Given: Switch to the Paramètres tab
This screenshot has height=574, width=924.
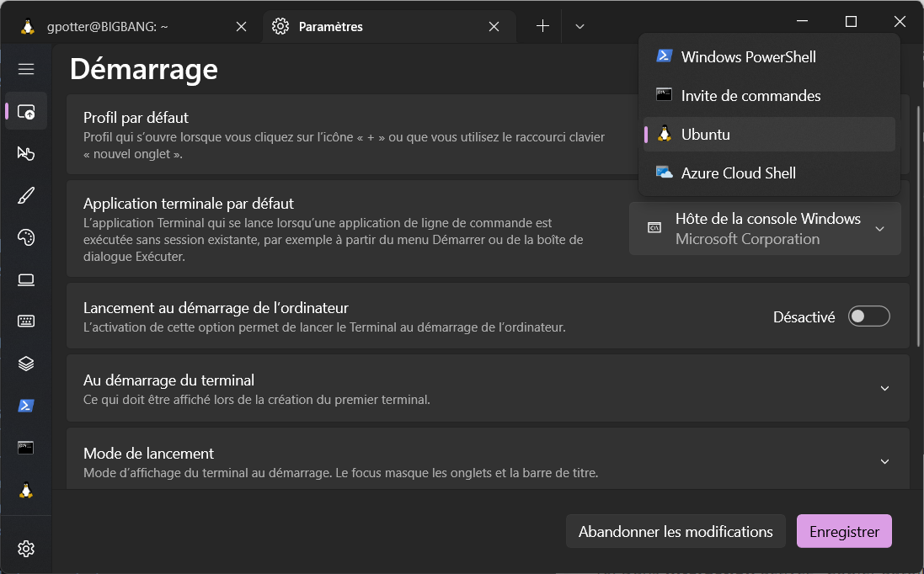Looking at the screenshot, I should (389, 26).
